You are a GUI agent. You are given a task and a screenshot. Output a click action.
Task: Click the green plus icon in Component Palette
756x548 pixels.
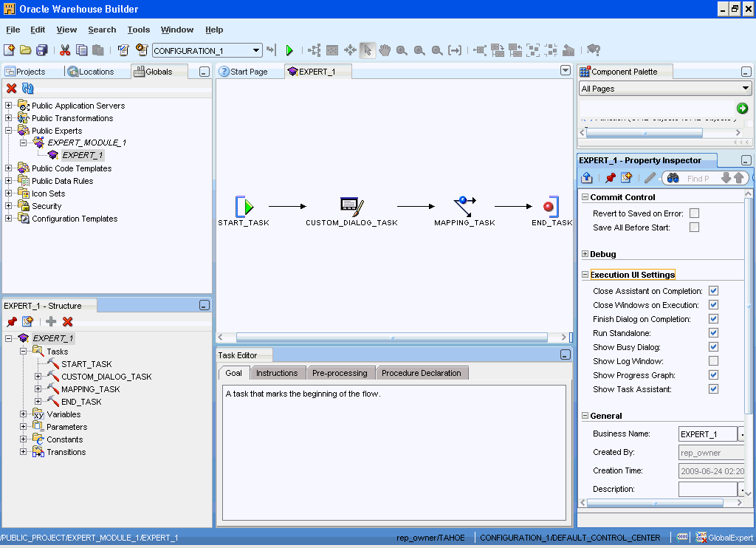point(742,109)
